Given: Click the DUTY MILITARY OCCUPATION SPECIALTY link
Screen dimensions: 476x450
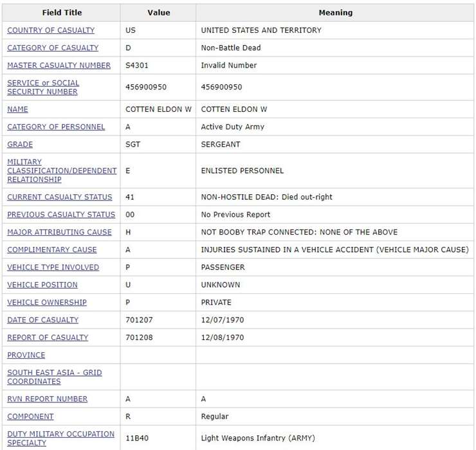Looking at the screenshot, I should tap(60, 438).
